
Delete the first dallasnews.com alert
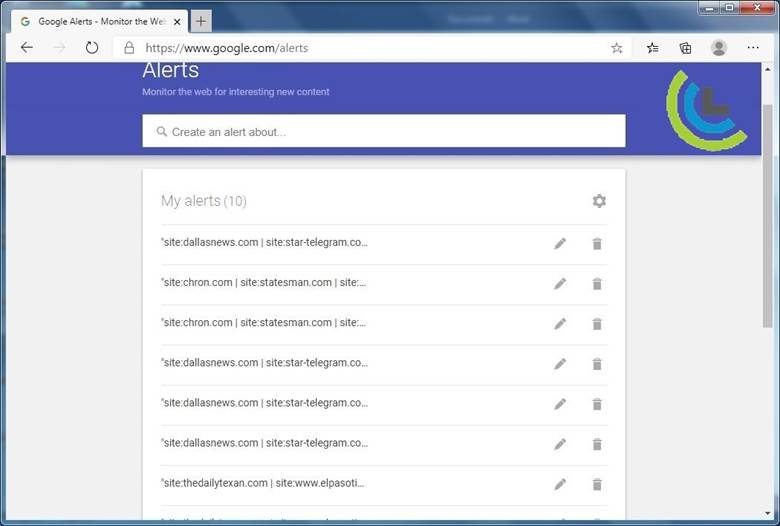(597, 243)
